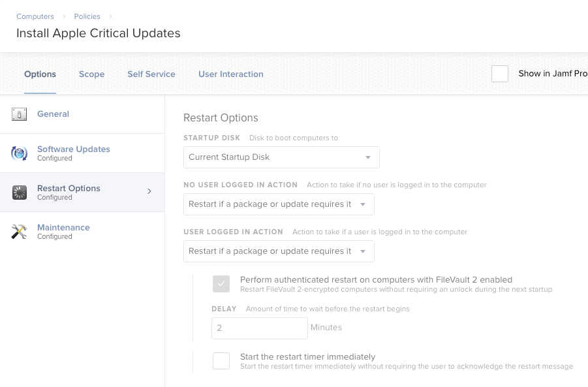Open the Self Service tab

[x=151, y=74]
